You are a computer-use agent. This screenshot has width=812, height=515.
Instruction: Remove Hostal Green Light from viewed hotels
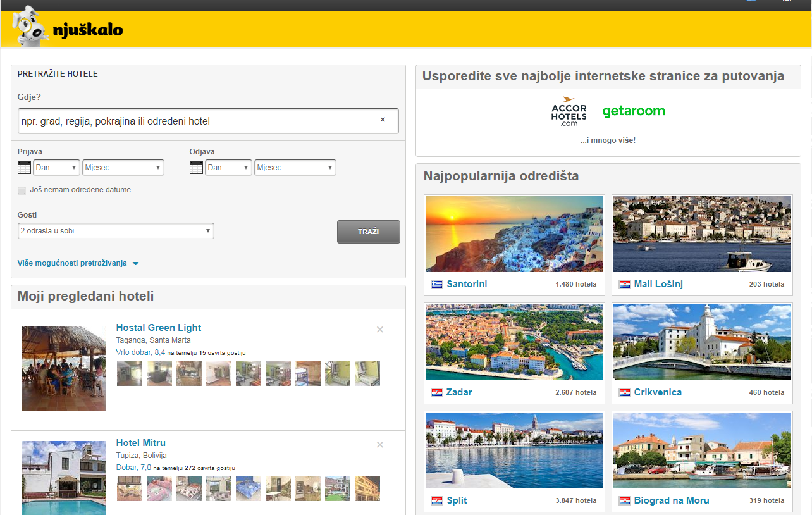(x=380, y=330)
